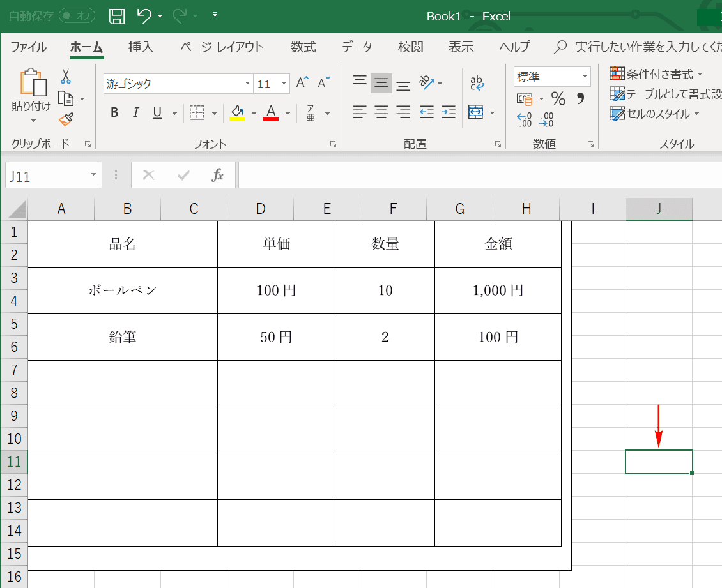Open the fill color dropdown arrow
Viewport: 722px width, 588px height.
(x=254, y=113)
